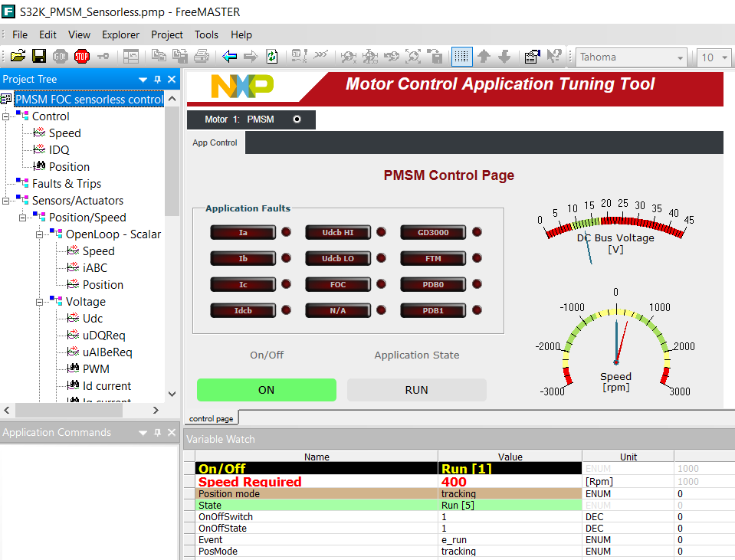Click the down arrow toolbar icon
Viewport: 735px width, 560px height.
click(504, 57)
